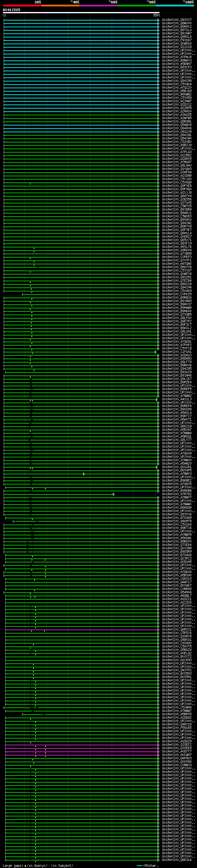Choose the UniRef100_B9NAY3 hit

(x=176, y=61)
